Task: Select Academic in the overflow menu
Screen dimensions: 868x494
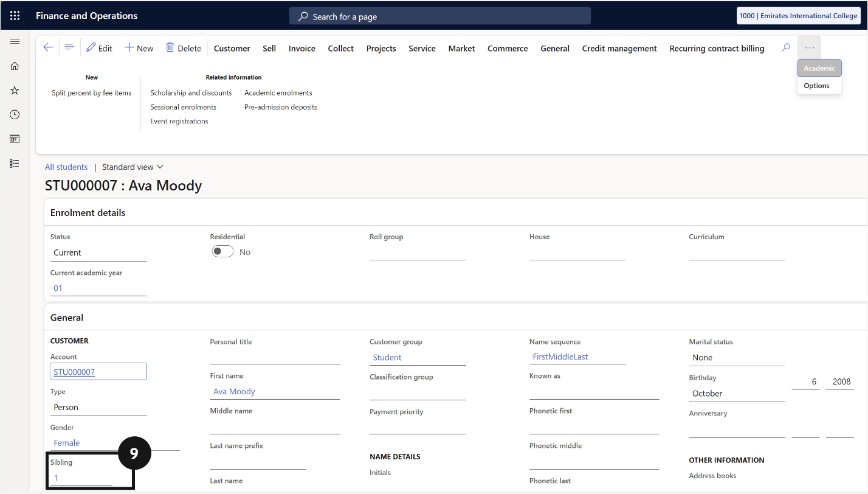Action: pos(819,68)
